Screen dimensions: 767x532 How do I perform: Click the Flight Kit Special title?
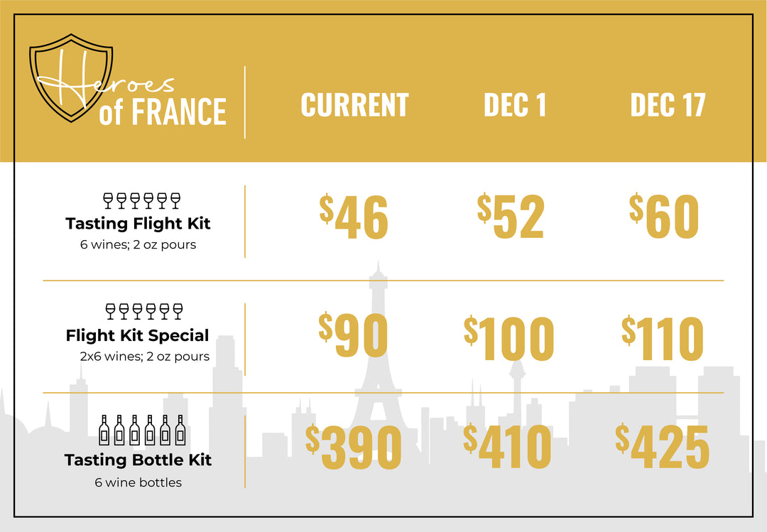pyautogui.click(x=138, y=335)
